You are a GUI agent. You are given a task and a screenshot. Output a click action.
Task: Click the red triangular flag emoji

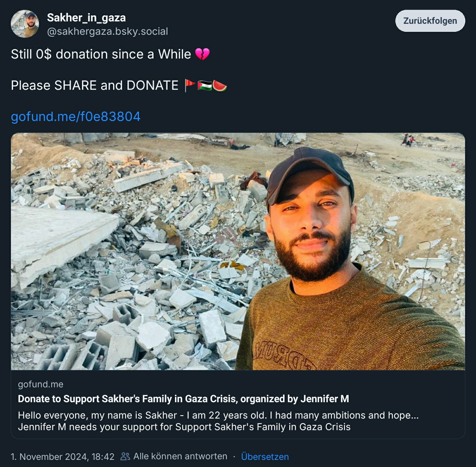(x=190, y=86)
